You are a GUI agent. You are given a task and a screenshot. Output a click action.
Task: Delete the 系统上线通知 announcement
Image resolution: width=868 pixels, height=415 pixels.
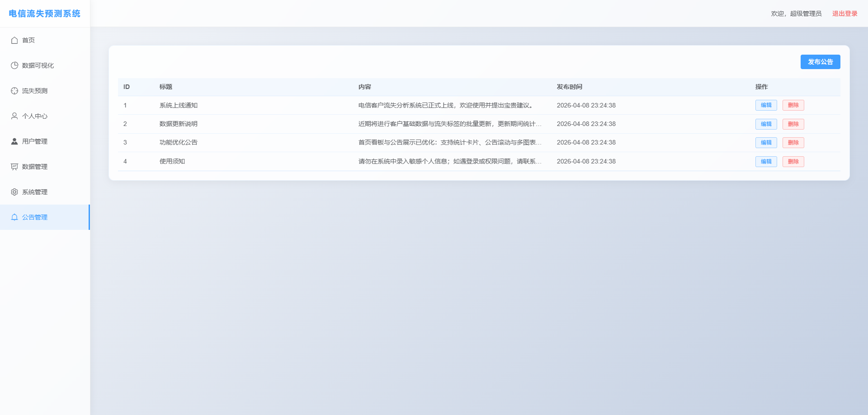tap(793, 105)
